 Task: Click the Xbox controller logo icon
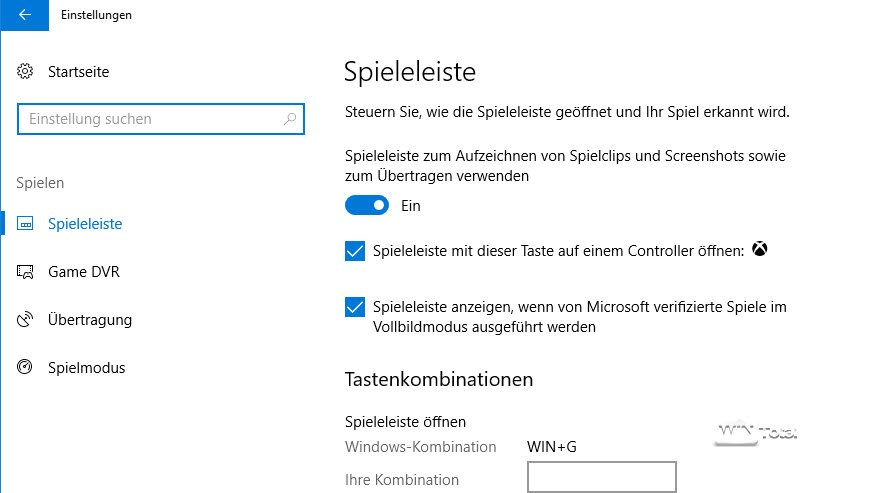761,250
